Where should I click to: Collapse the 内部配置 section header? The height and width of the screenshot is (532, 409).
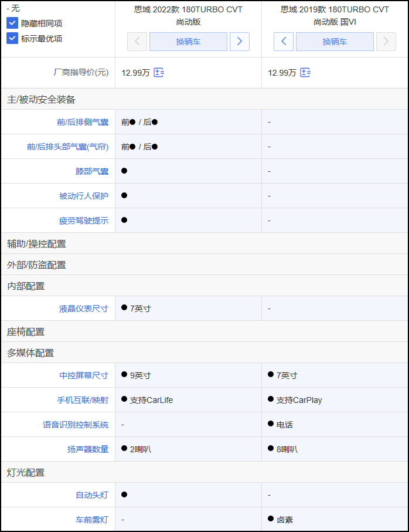coord(205,286)
